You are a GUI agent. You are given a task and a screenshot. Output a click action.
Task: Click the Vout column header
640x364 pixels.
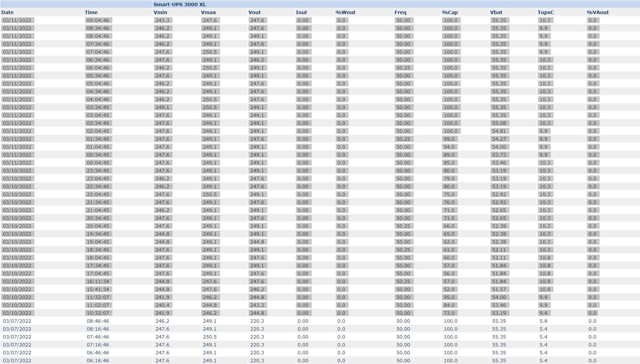pyautogui.click(x=254, y=12)
